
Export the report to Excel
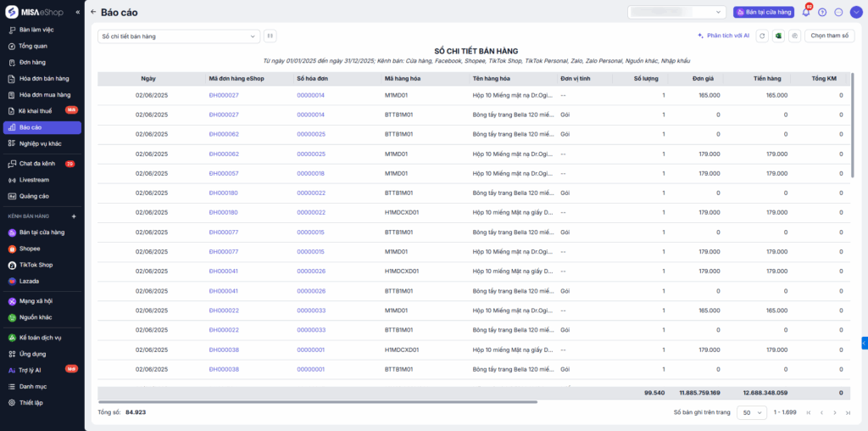pos(778,36)
